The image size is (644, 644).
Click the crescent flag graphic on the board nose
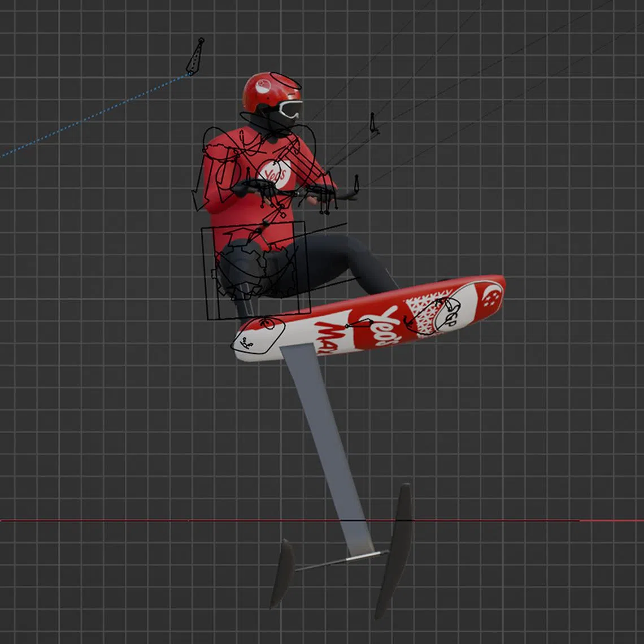click(x=491, y=295)
